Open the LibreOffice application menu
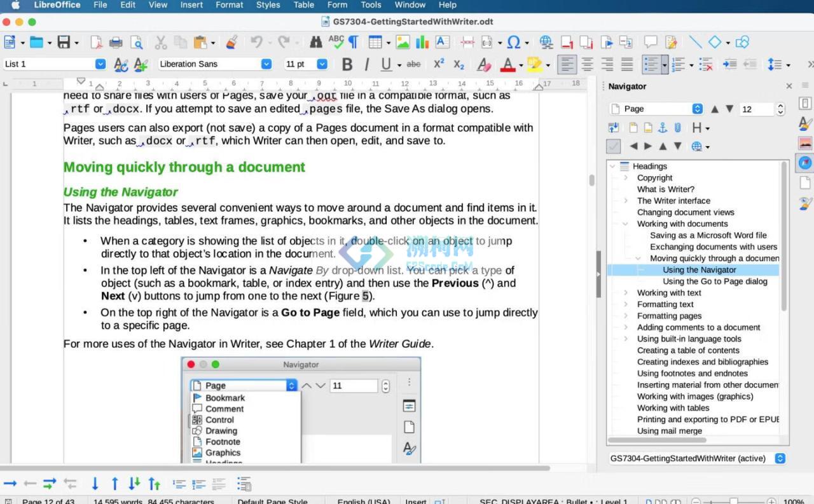 [57, 5]
